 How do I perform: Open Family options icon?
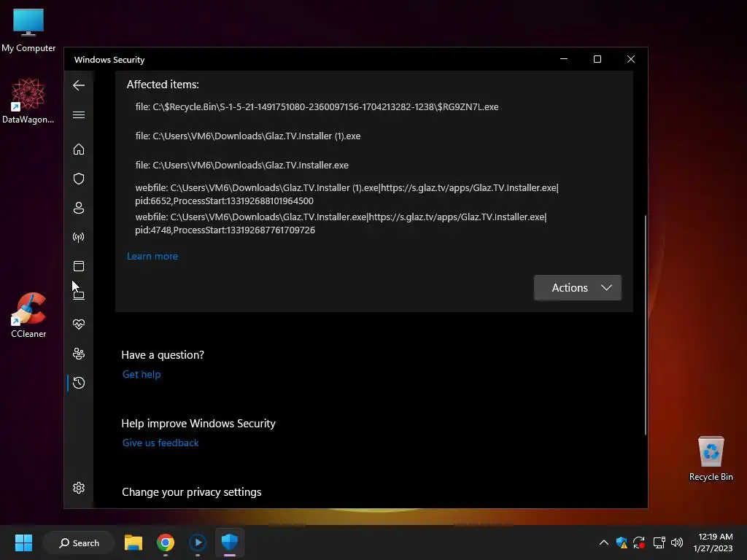point(79,354)
